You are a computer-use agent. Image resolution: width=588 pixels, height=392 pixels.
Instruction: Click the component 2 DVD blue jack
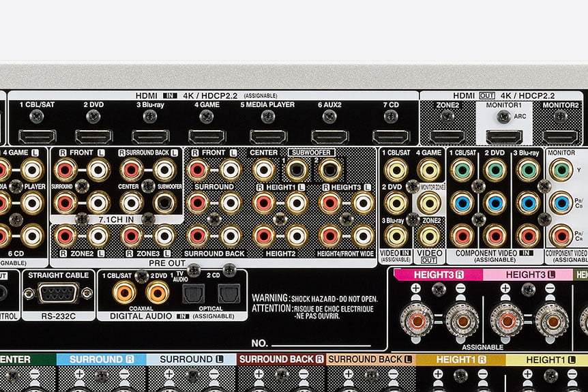coord(495,202)
